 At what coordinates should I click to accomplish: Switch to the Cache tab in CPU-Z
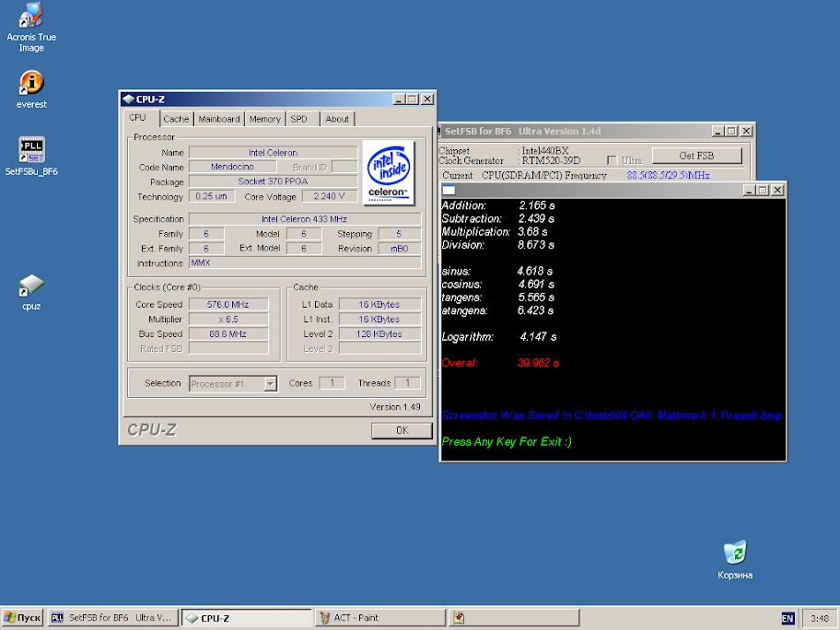[x=176, y=119]
